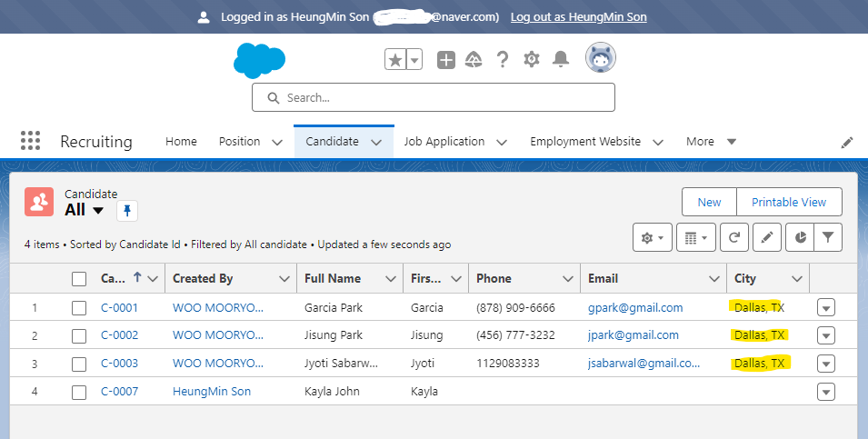
Task: Open Created By column menu chevron
Action: [x=284, y=279]
